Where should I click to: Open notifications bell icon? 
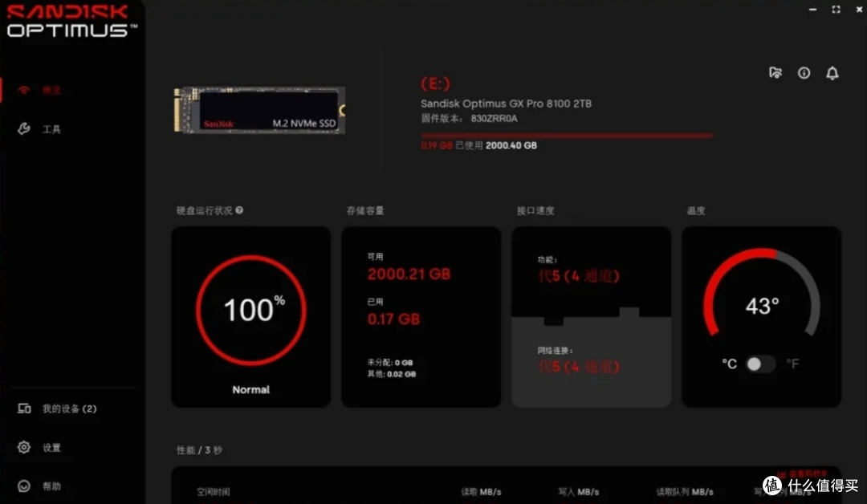click(x=832, y=73)
